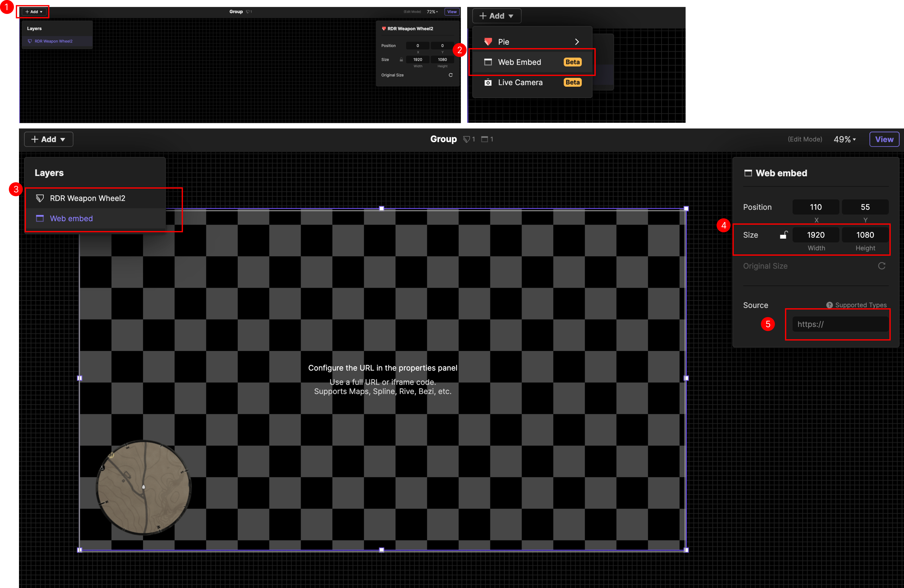This screenshot has height=588, width=904.
Task: Click the pie icon beside RDR Weapon Wheel2 in the large Layers panel
Action: pyautogui.click(x=40, y=198)
